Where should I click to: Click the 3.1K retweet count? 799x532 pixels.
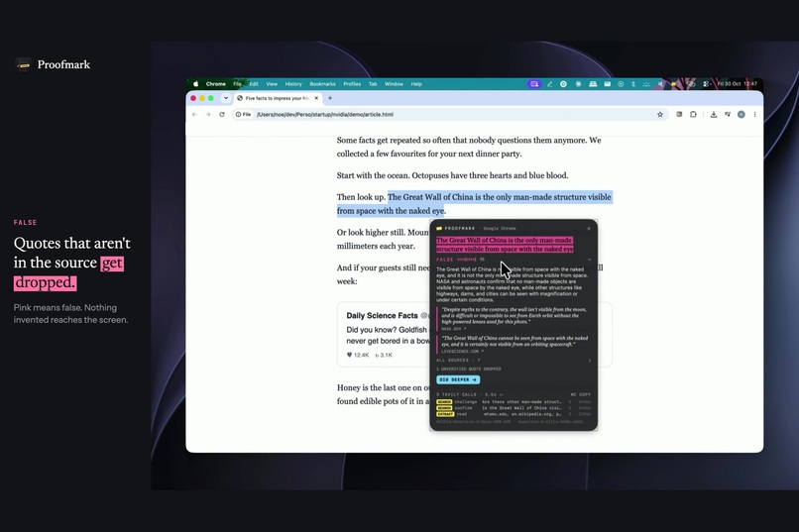coord(384,355)
